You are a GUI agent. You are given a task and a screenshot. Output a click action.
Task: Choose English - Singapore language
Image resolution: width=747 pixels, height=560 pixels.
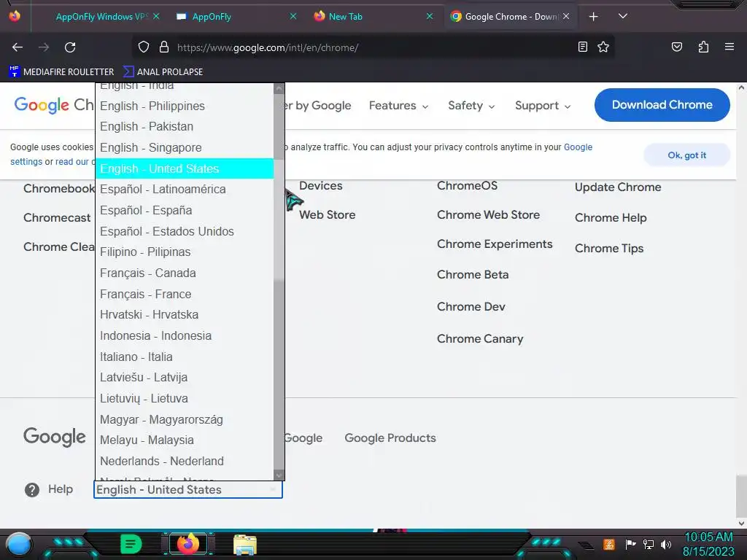tap(185, 147)
